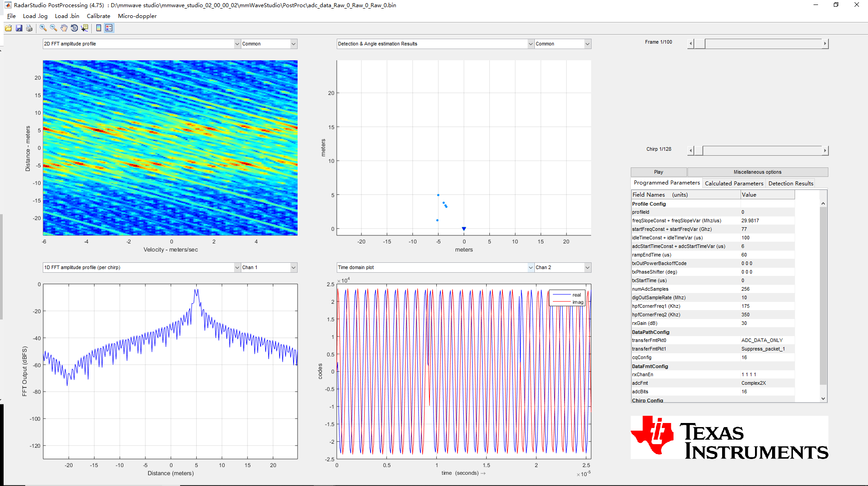Toggle the Pan hand tool
Screen dimensions: 868x486
click(x=64, y=28)
